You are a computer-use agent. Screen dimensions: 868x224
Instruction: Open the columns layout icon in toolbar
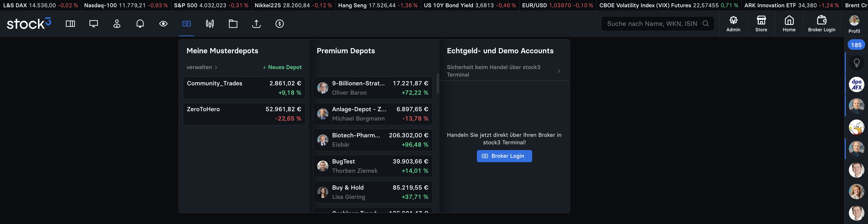(71, 24)
